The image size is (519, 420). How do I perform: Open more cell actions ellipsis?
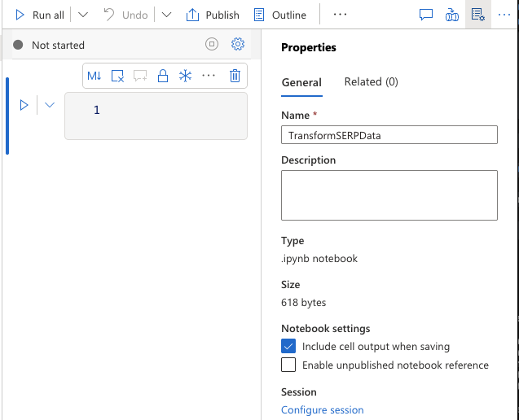tap(209, 76)
